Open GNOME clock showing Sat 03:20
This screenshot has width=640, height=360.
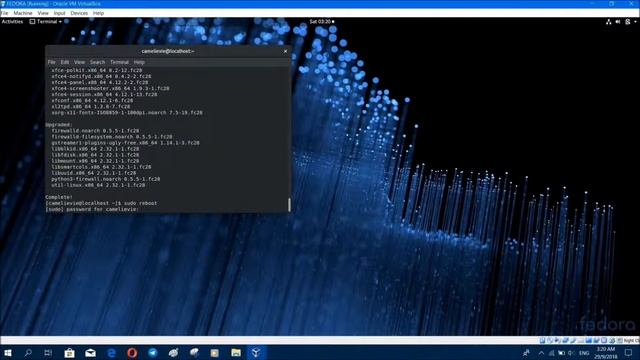[322, 22]
